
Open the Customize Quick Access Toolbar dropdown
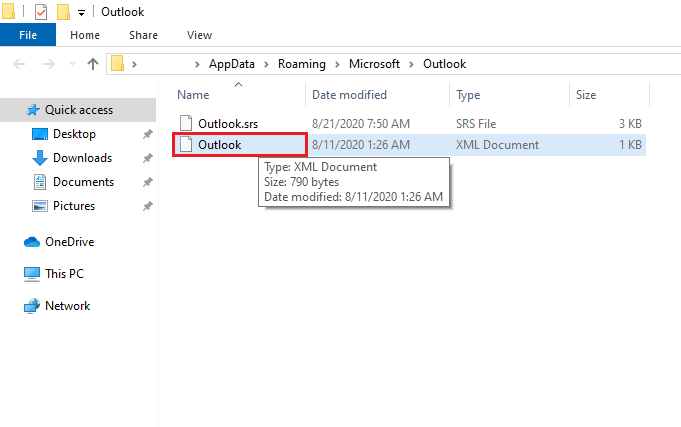point(81,13)
